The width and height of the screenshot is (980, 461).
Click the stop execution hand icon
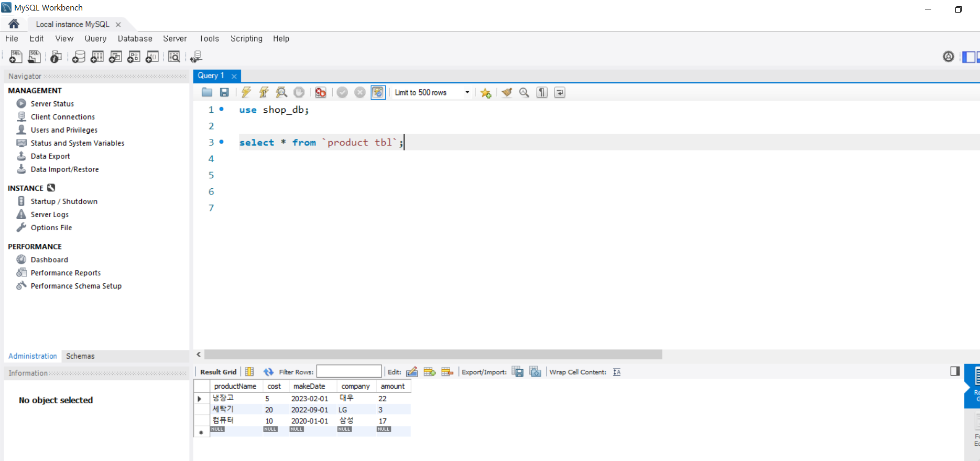[x=299, y=92]
